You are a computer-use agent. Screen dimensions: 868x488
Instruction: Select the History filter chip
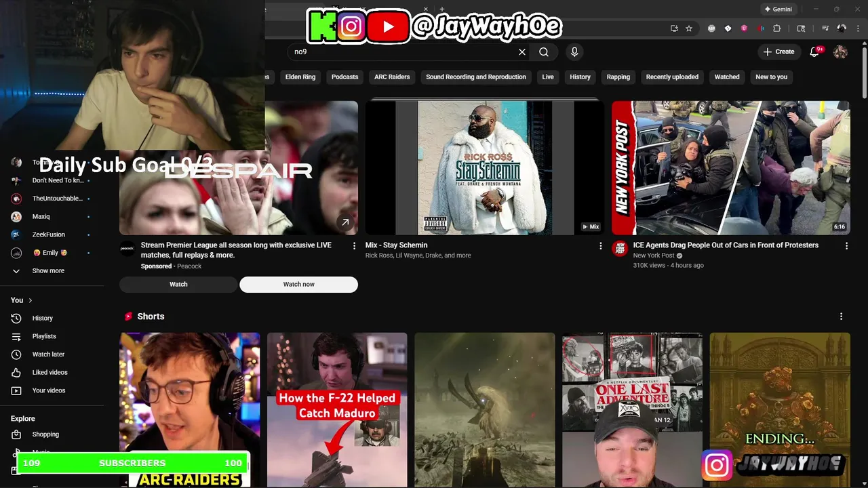[580, 77]
